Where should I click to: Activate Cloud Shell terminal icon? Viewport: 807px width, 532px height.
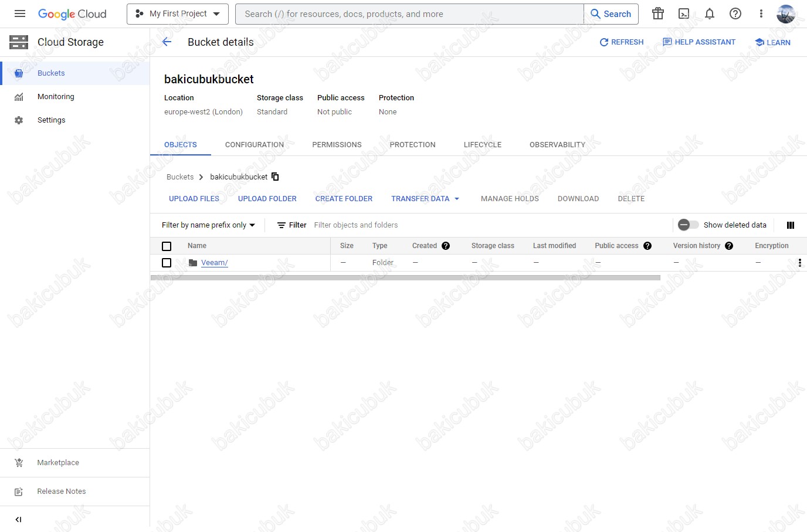point(684,13)
